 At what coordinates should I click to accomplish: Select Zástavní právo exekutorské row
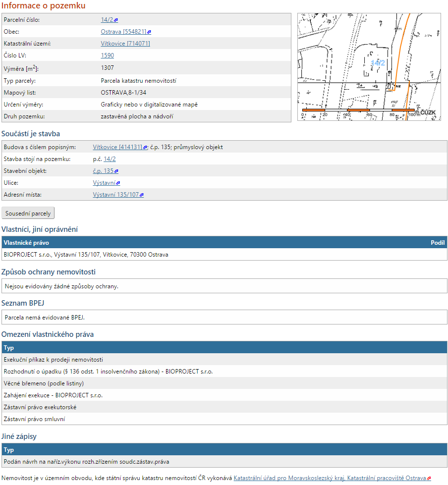(224, 407)
